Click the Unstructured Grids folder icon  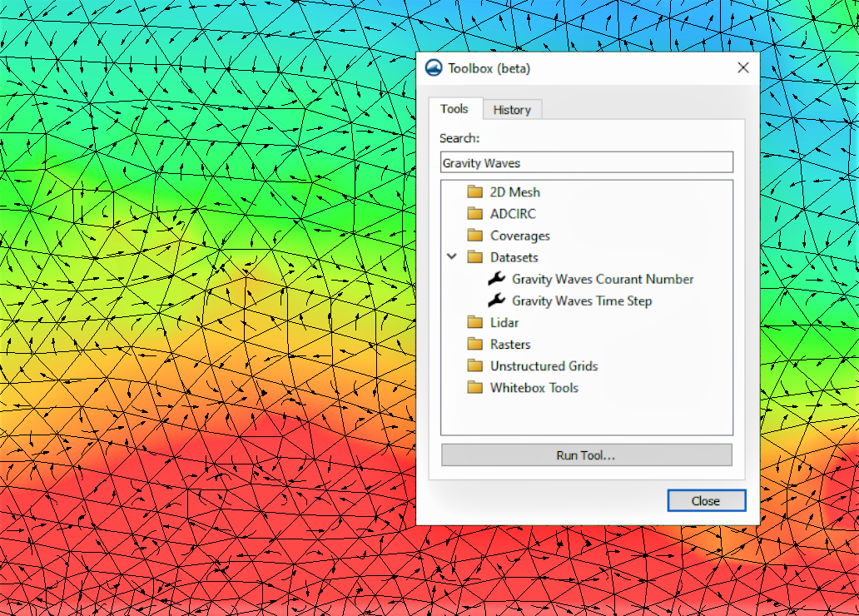click(475, 365)
